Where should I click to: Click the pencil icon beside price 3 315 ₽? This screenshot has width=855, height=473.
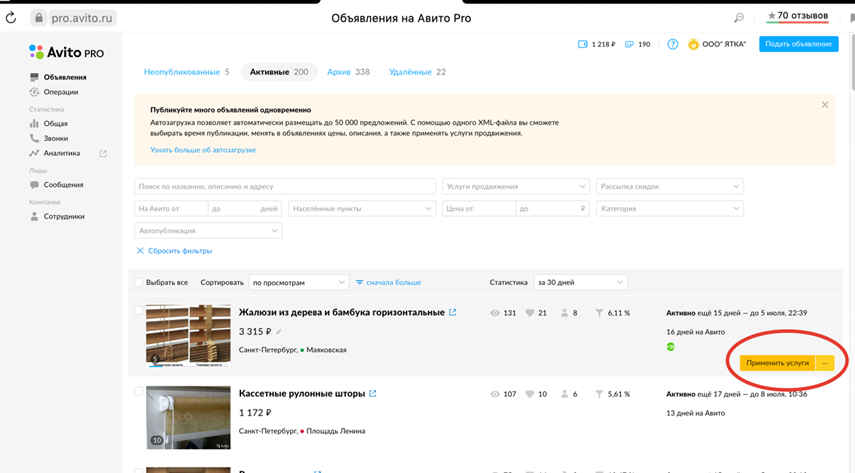point(279,332)
